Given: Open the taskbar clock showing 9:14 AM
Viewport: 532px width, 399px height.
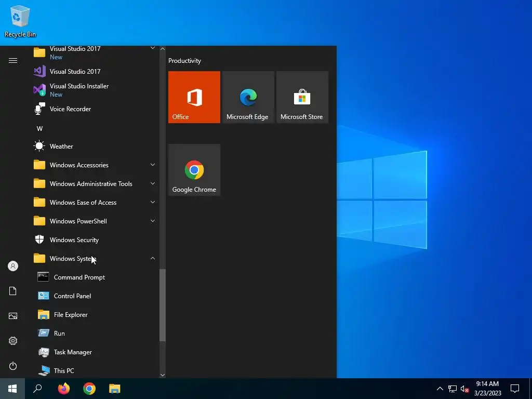Looking at the screenshot, I should point(487,389).
